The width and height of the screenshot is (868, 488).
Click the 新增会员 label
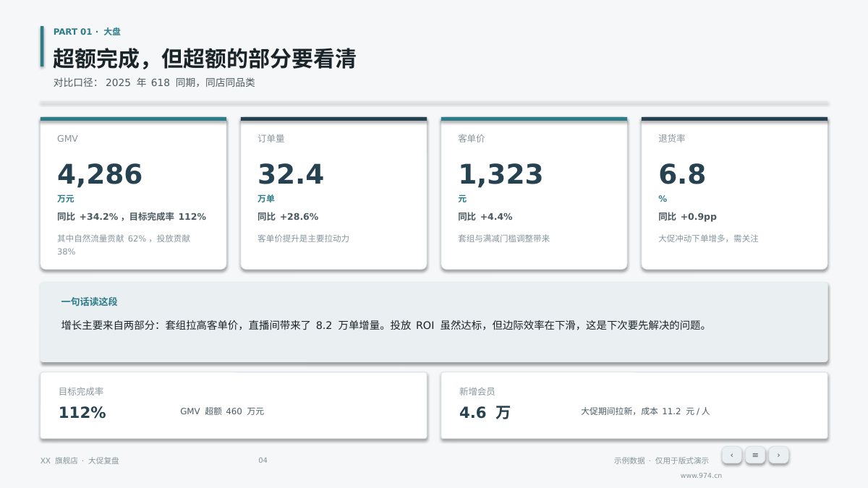477,391
